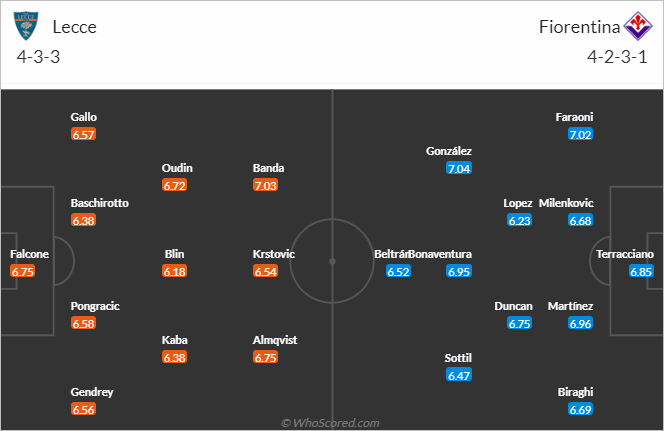
Task: Click the Lecce club crest icon
Action: pyautogui.click(x=26, y=26)
